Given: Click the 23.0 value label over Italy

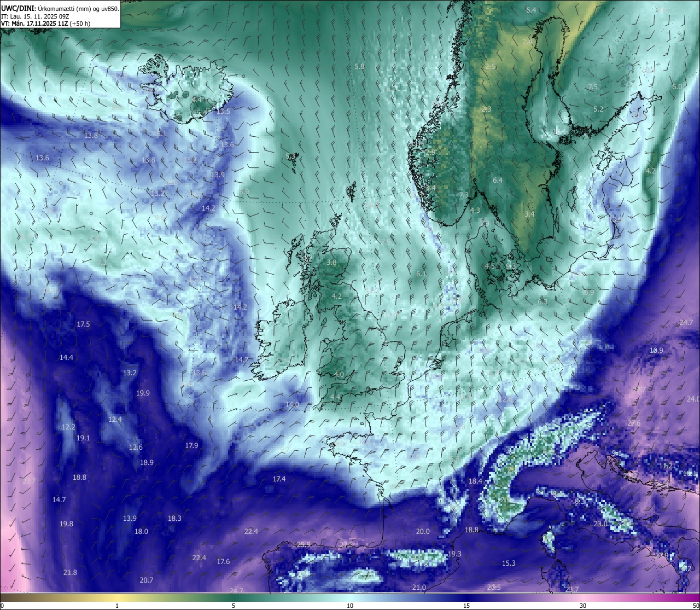Looking at the screenshot, I should click(600, 524).
